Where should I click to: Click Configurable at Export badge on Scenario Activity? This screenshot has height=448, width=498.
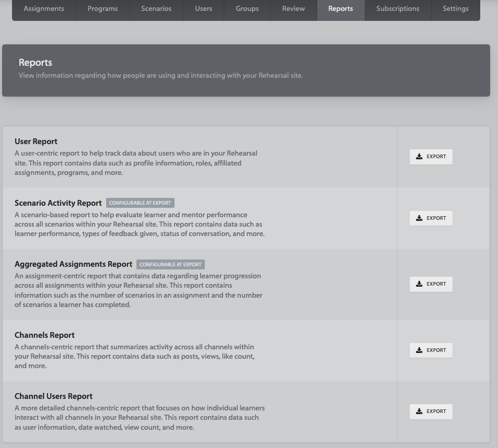point(140,203)
